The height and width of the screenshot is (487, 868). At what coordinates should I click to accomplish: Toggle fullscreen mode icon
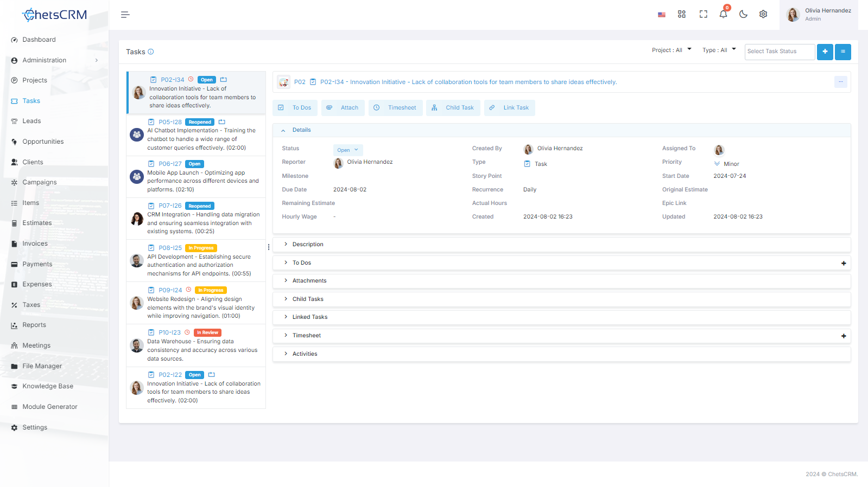click(703, 15)
